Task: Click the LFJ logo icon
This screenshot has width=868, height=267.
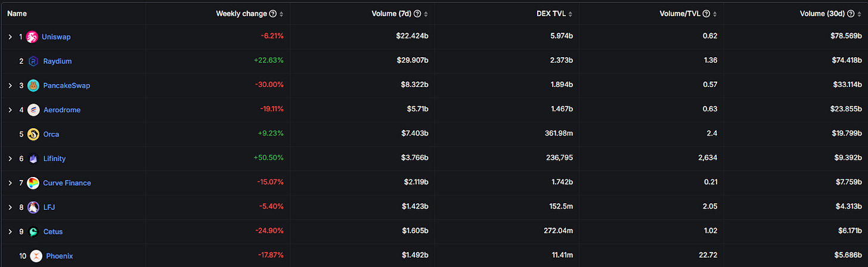Action: point(33,207)
